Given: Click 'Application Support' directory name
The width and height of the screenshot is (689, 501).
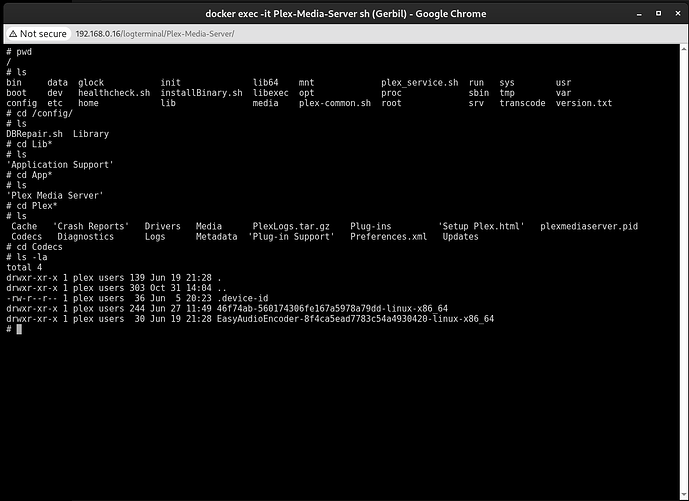Looking at the screenshot, I should 60,165.
